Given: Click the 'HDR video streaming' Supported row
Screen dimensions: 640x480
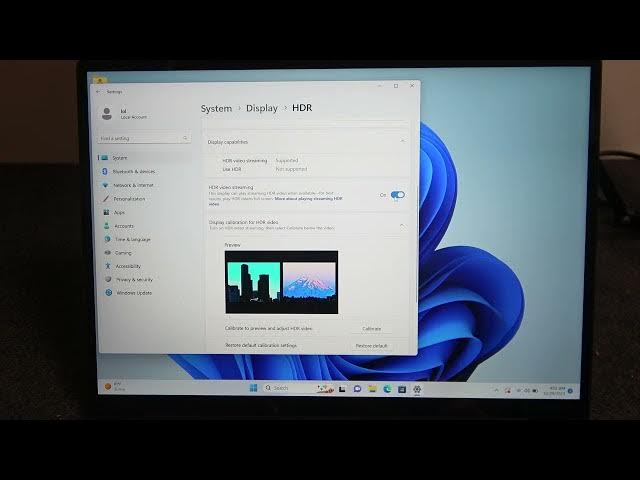Looking at the screenshot, I should pos(260,160).
